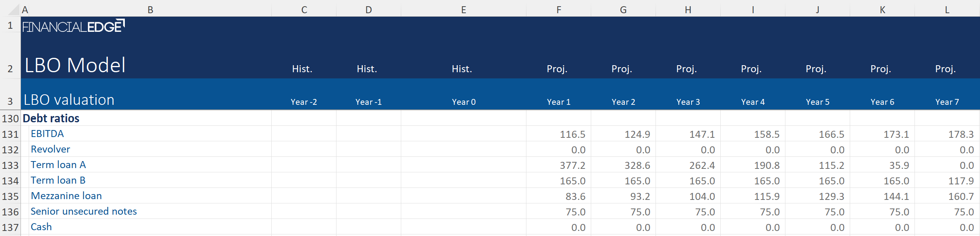The height and width of the screenshot is (236, 980).
Task: Select column F header
Action: point(559,10)
